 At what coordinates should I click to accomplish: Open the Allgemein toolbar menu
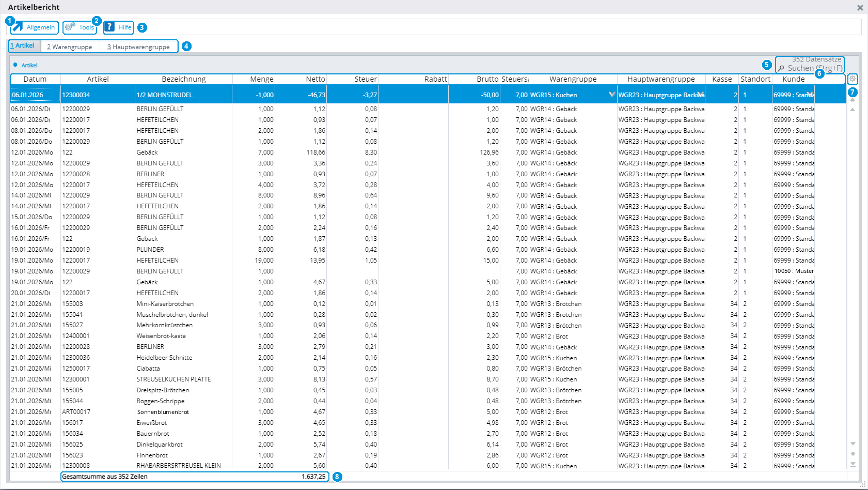(x=35, y=27)
